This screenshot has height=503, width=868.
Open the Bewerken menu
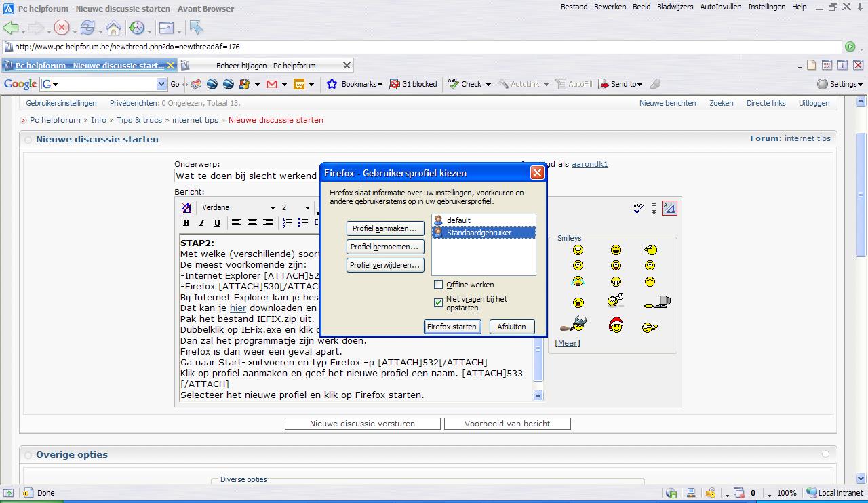pos(610,7)
